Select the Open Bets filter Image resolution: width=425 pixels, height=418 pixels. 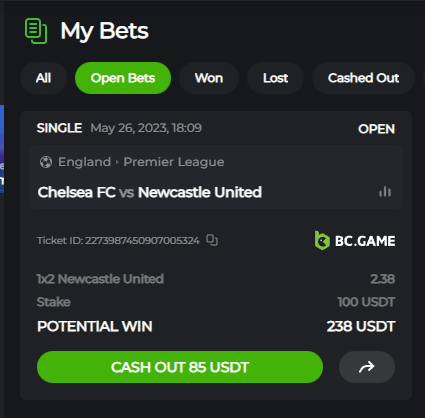tap(123, 78)
